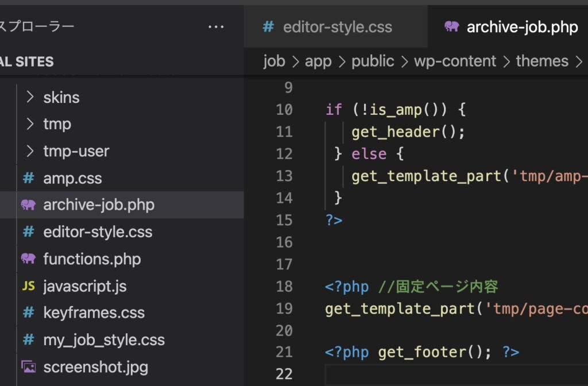Click the CSS hash icon next to keyframes.css
Screen dimensions: 588x386
(28, 313)
